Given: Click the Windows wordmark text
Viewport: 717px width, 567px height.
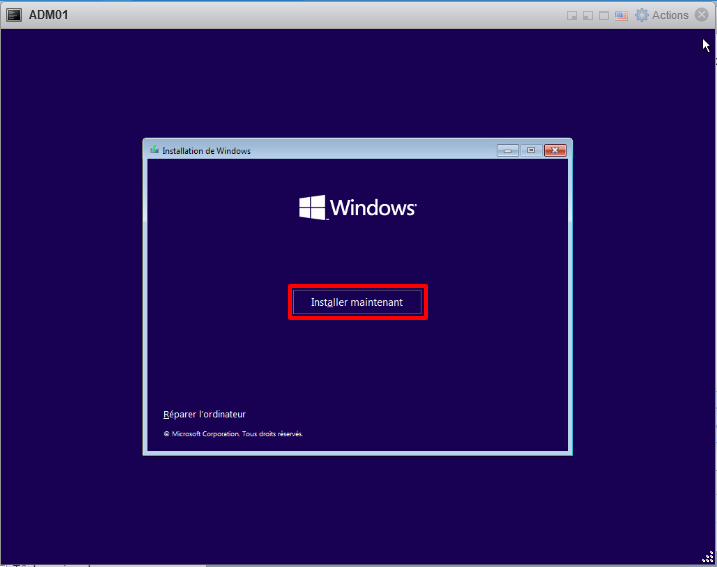Looking at the screenshot, I should click(x=372, y=208).
